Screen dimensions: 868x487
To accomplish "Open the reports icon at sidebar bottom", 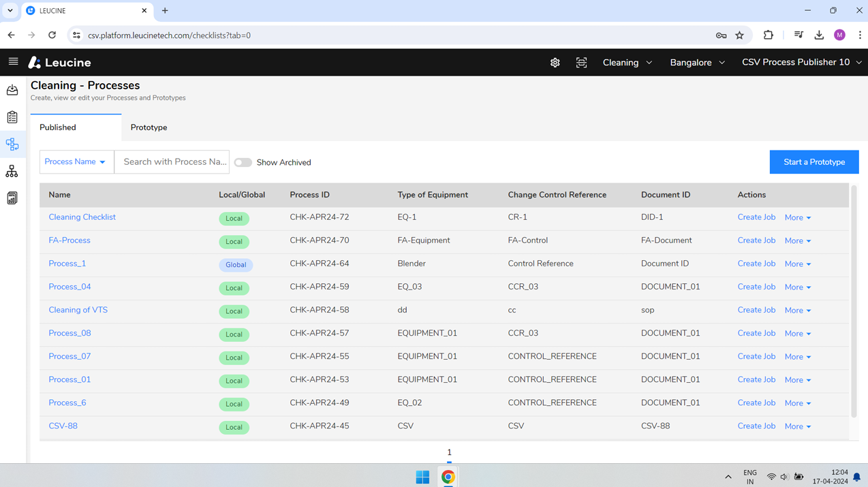I will [12, 198].
